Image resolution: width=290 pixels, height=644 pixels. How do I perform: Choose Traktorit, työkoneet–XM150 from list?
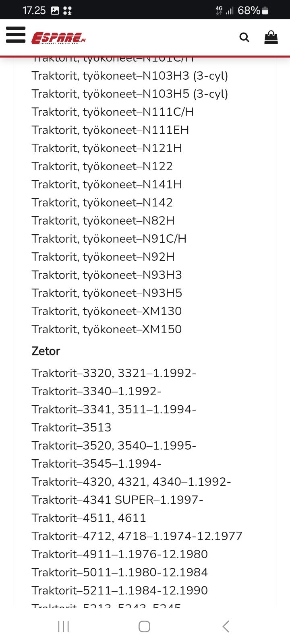point(107,329)
